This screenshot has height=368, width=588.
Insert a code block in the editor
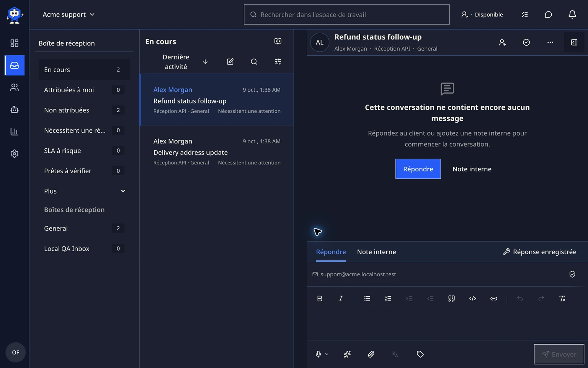(x=472, y=299)
